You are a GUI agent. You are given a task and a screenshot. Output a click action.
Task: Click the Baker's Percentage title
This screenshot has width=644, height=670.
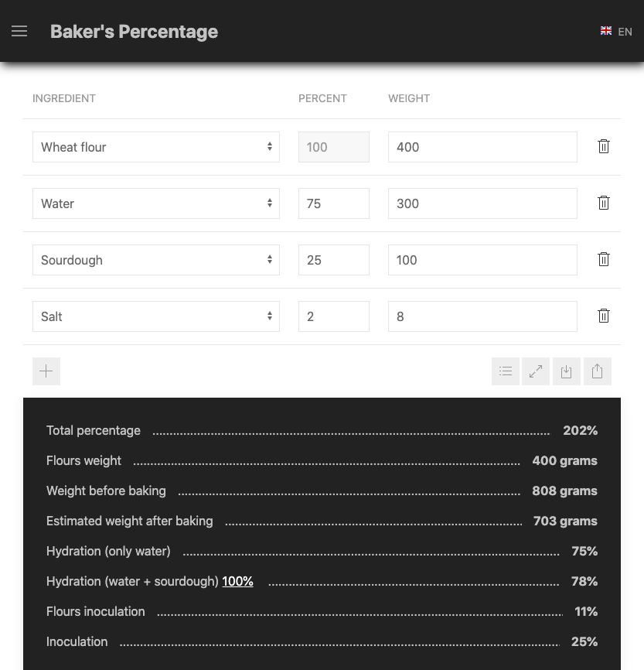134,32
